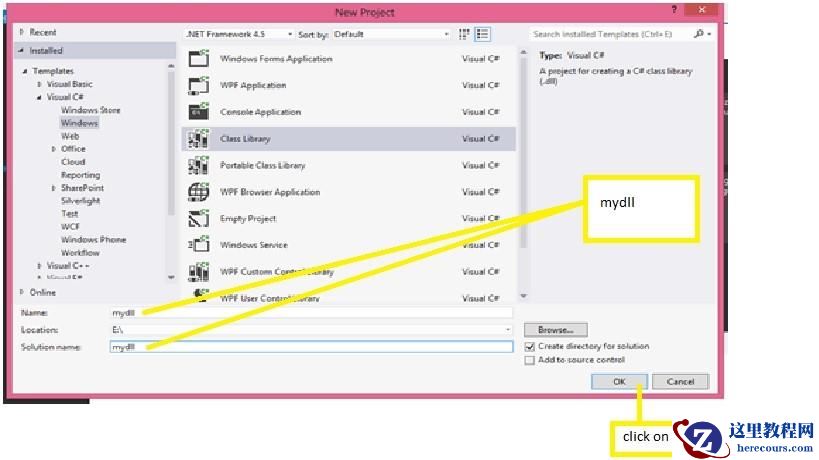Viewport: 819px width, 460px height.
Task: Switch to small icons view
Action: tap(464, 34)
